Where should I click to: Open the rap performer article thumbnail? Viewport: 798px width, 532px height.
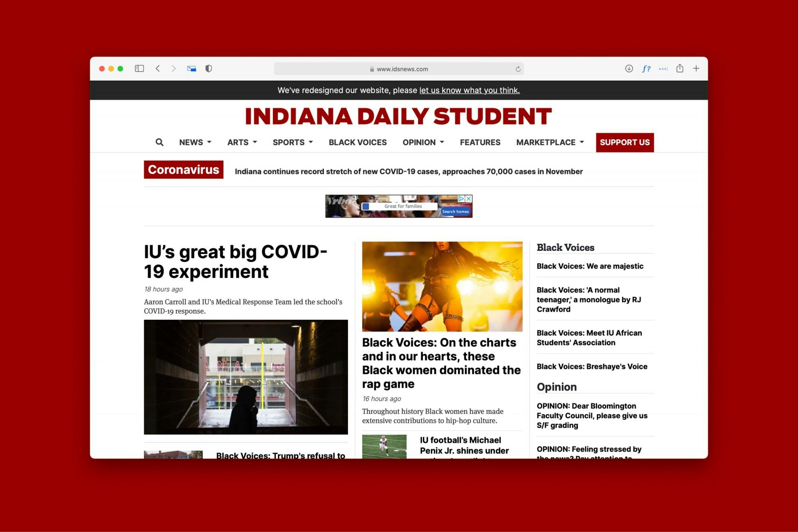pyautogui.click(x=442, y=286)
